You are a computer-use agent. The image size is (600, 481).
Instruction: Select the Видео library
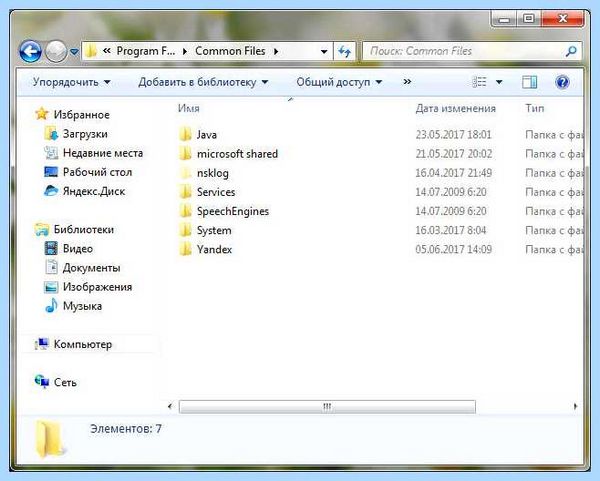pos(78,249)
